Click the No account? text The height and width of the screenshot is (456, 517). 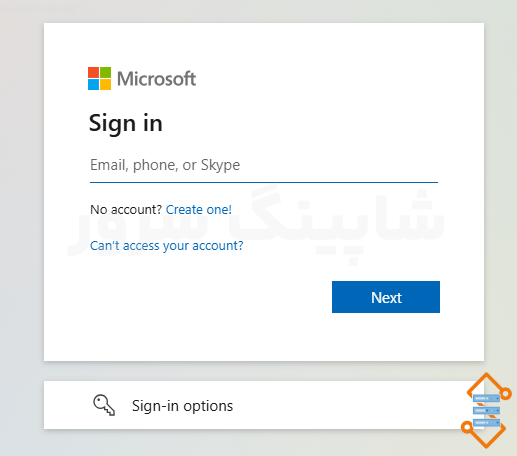126,210
